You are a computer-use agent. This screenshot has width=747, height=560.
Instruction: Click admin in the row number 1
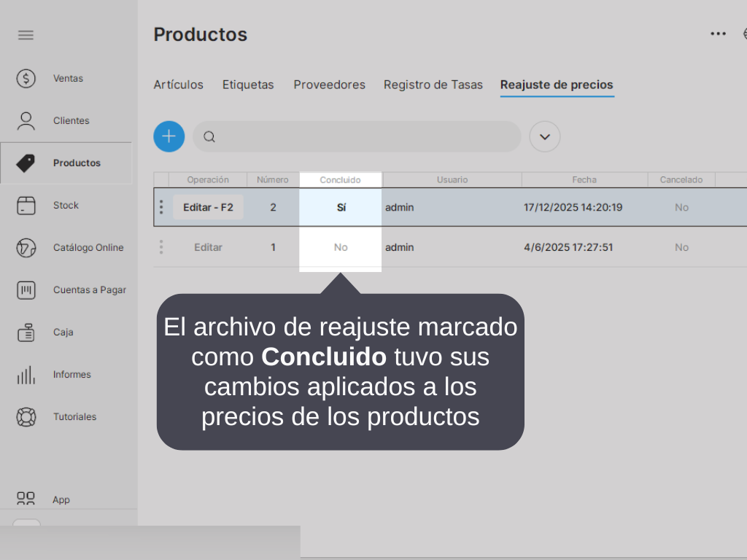pos(399,247)
